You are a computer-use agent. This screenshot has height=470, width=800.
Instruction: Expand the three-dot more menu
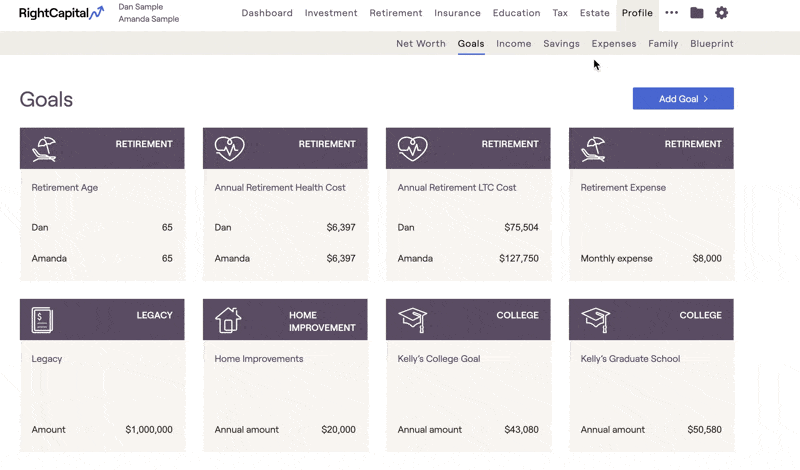point(671,13)
